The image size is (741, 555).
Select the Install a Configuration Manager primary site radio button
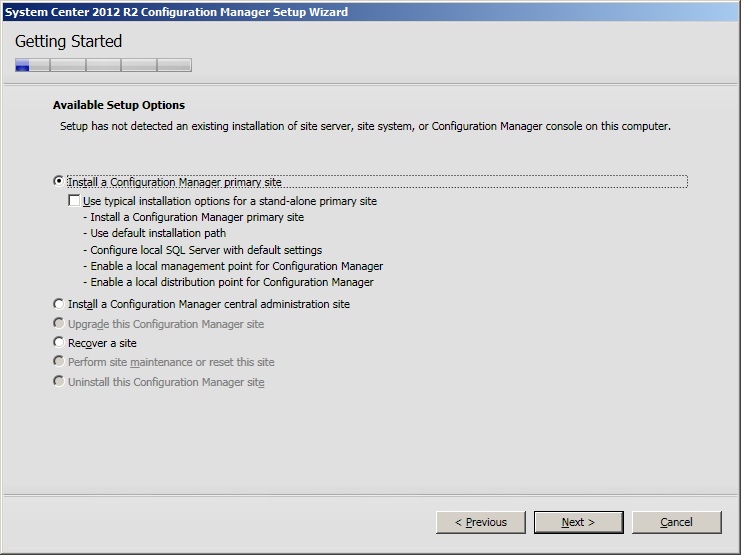59,182
